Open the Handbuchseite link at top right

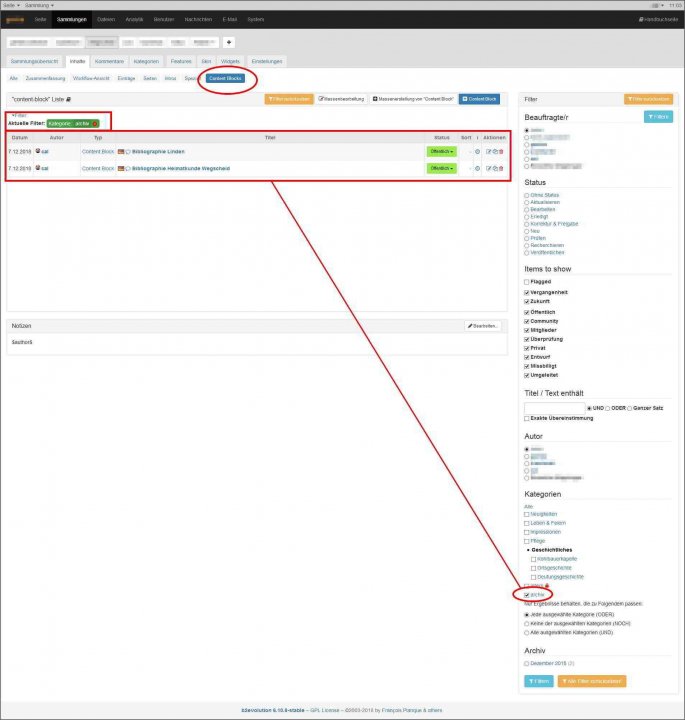[658, 19]
